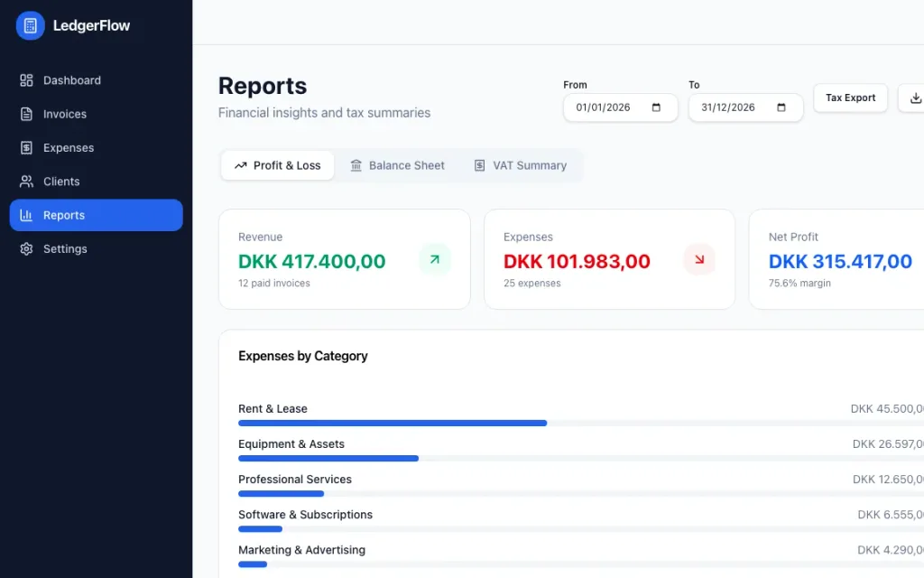Click "Financial insights and tax summaries" subtitle
924x578 pixels.
coord(324,113)
